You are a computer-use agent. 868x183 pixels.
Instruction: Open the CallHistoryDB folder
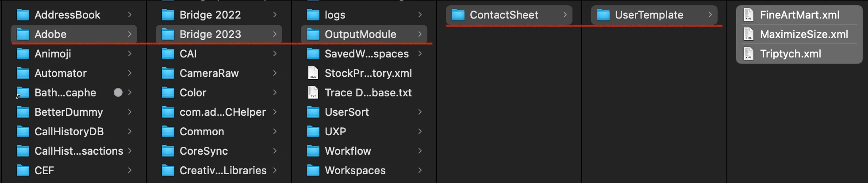74,131
